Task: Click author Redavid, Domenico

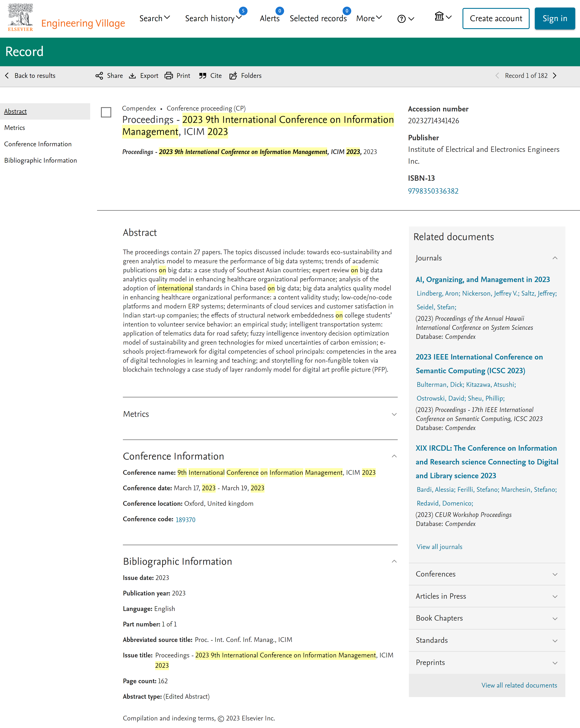Action: (x=445, y=503)
